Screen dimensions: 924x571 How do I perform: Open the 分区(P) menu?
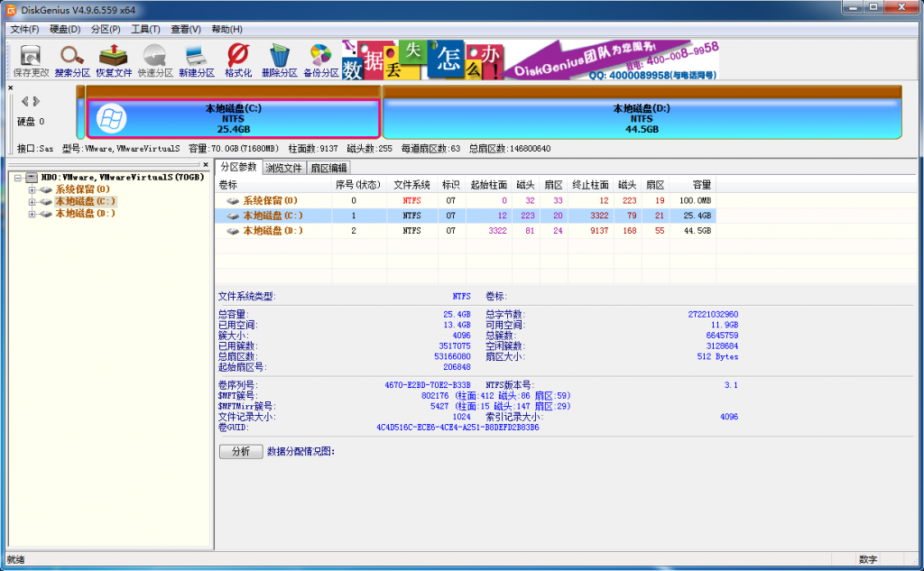(106, 30)
